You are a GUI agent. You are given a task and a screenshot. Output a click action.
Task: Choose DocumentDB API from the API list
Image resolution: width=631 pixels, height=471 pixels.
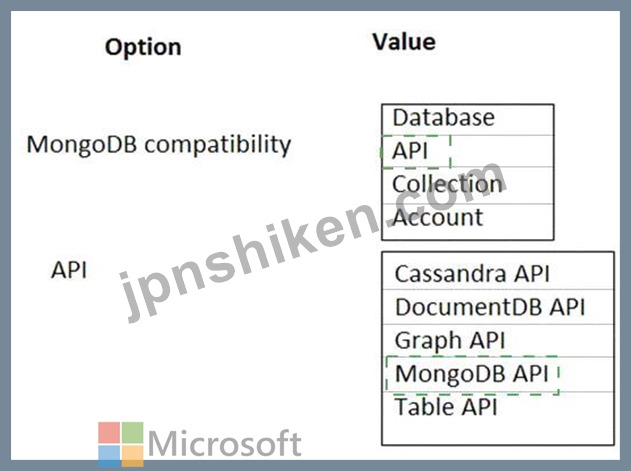point(498,307)
